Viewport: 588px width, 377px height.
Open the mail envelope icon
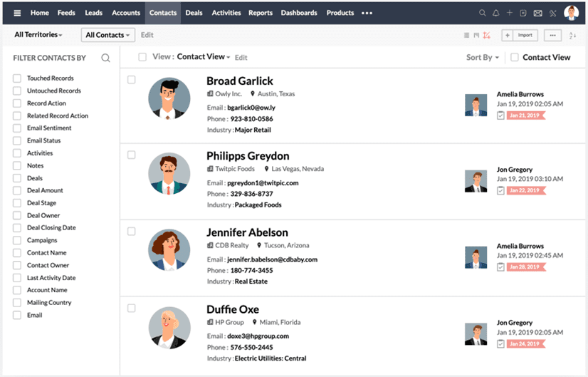pos(537,13)
